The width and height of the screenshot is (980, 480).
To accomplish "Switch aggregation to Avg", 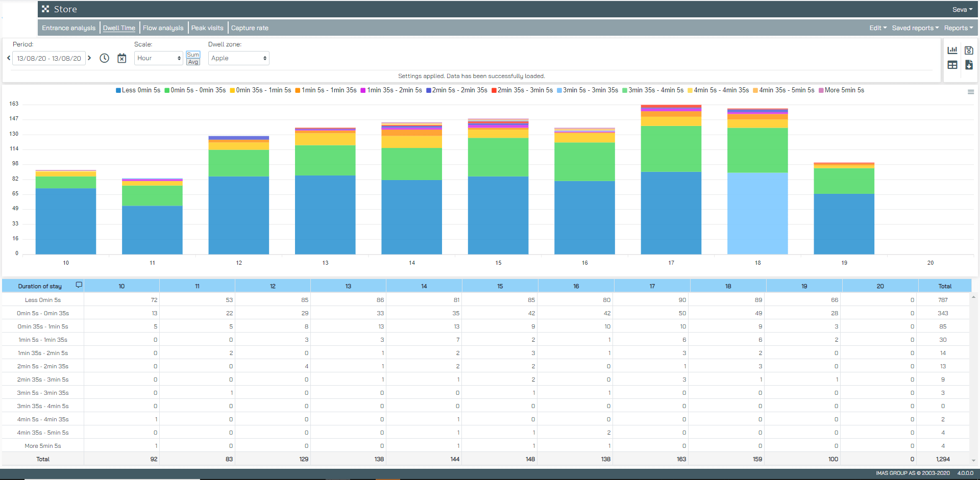I will 193,62.
